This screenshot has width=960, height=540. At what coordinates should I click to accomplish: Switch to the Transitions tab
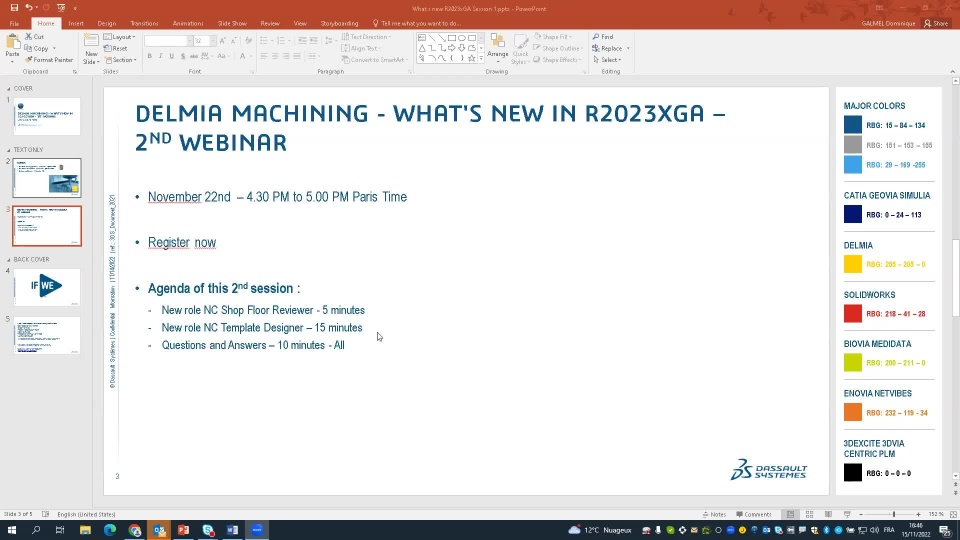click(144, 23)
